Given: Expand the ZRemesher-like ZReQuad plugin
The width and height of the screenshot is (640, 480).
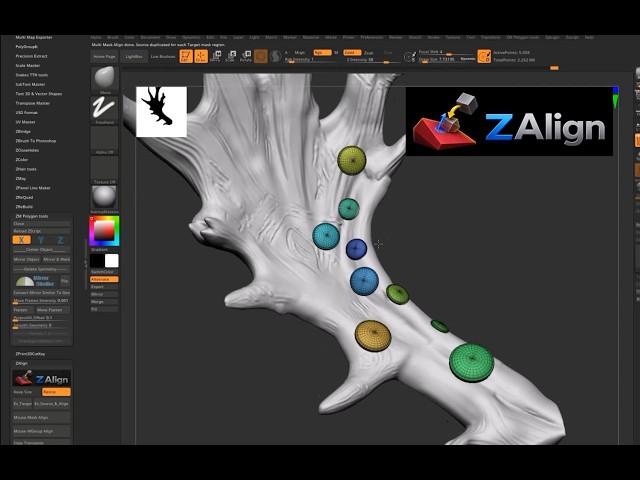Looking at the screenshot, I should tap(24, 198).
